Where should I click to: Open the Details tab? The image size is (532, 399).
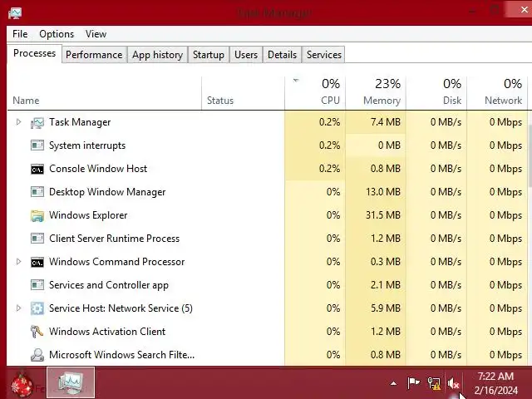tap(282, 55)
